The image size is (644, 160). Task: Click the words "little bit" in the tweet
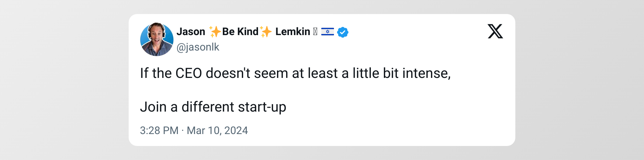(x=376, y=73)
